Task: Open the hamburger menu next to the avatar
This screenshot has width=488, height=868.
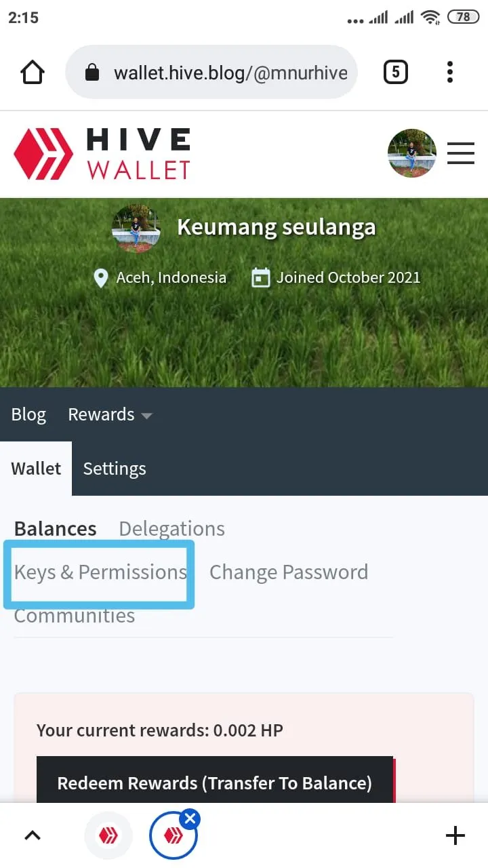Action: (x=461, y=153)
